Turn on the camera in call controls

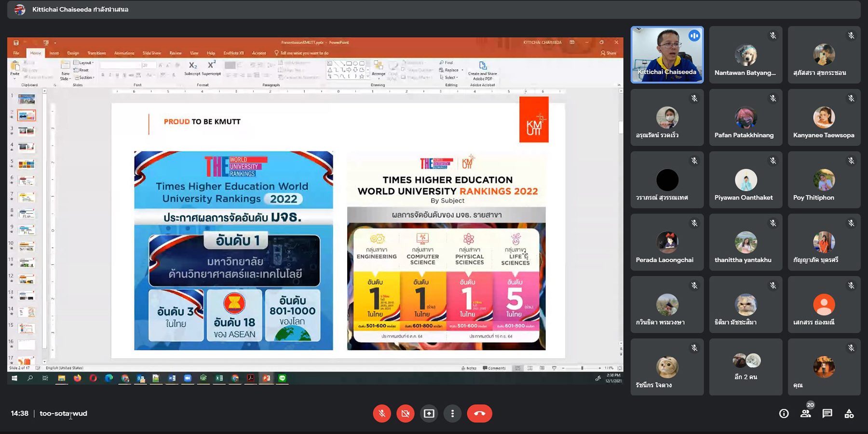[405, 413]
